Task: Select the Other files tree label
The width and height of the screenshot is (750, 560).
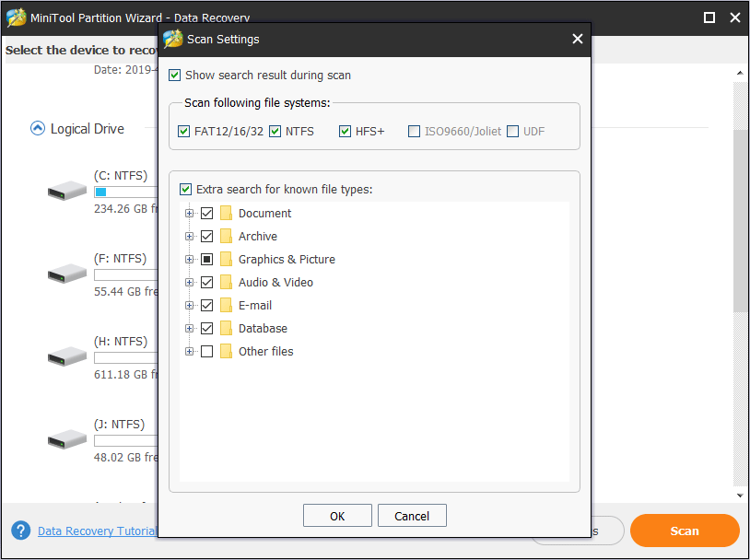Action: [266, 351]
